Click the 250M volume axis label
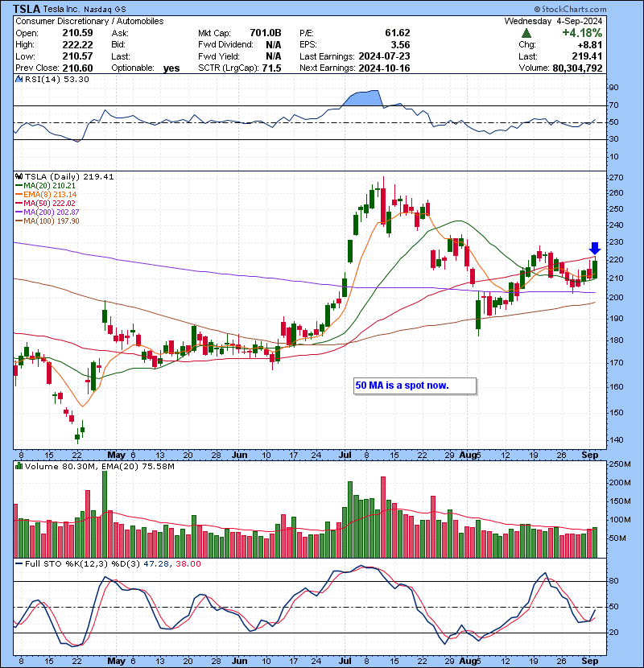The width and height of the screenshot is (644, 668). point(620,464)
